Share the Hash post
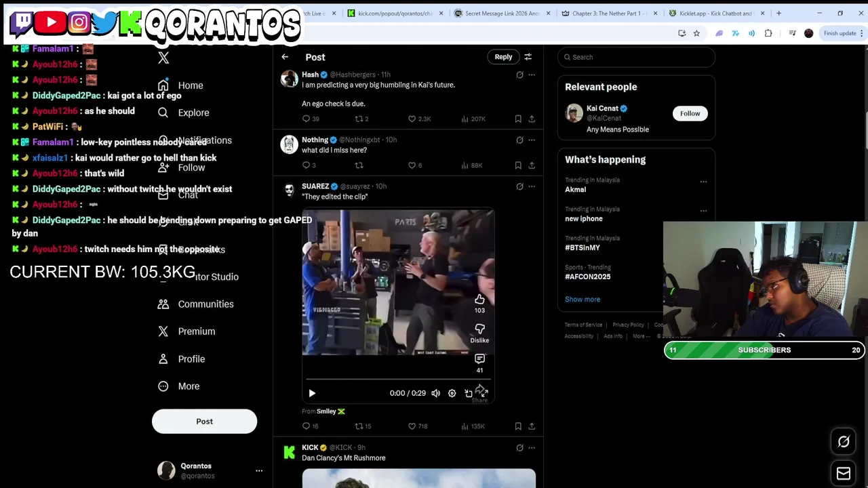868x488 pixels. pos(532,119)
